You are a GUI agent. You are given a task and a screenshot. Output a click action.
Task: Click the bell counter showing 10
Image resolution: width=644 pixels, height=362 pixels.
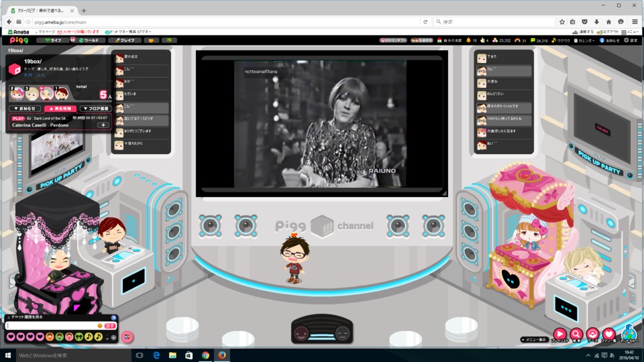(x=471, y=40)
